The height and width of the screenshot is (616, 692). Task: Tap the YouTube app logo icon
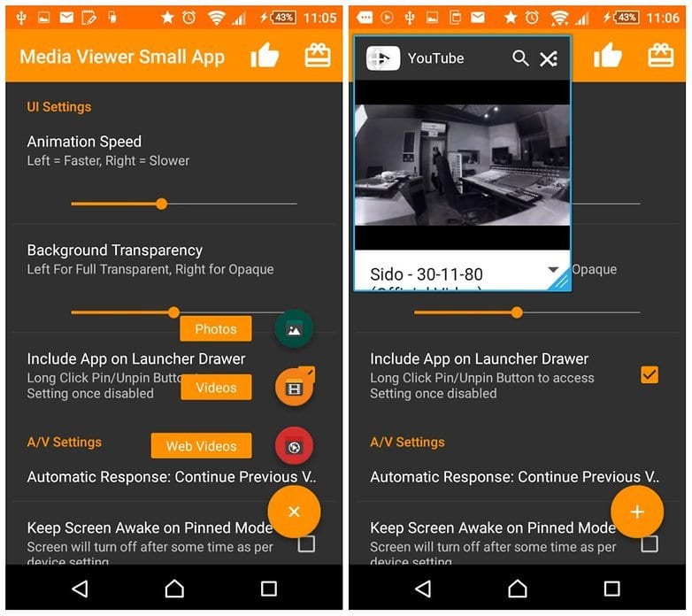(383, 58)
